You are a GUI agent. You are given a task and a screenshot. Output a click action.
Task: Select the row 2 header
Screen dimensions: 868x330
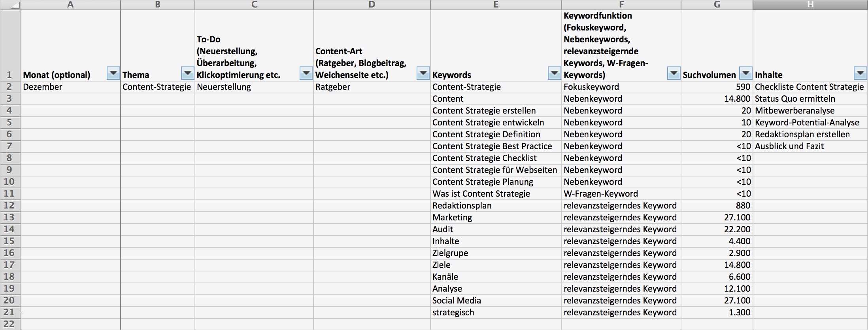9,87
